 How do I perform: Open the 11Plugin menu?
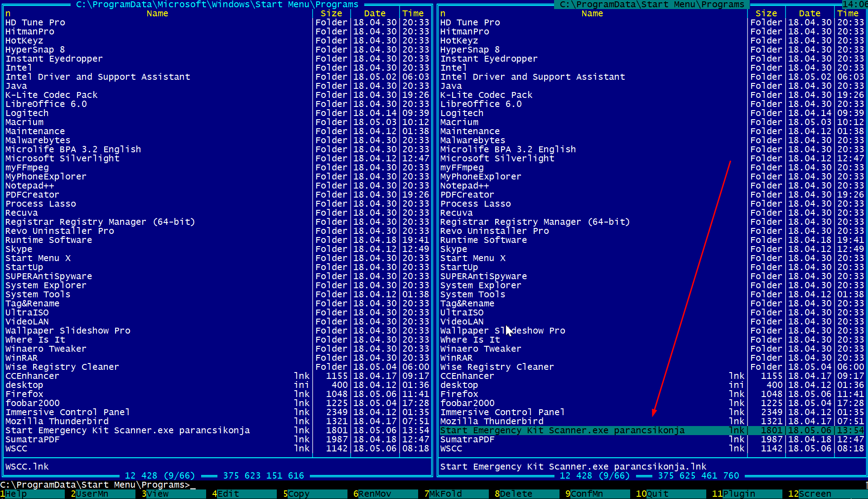[x=747, y=494]
